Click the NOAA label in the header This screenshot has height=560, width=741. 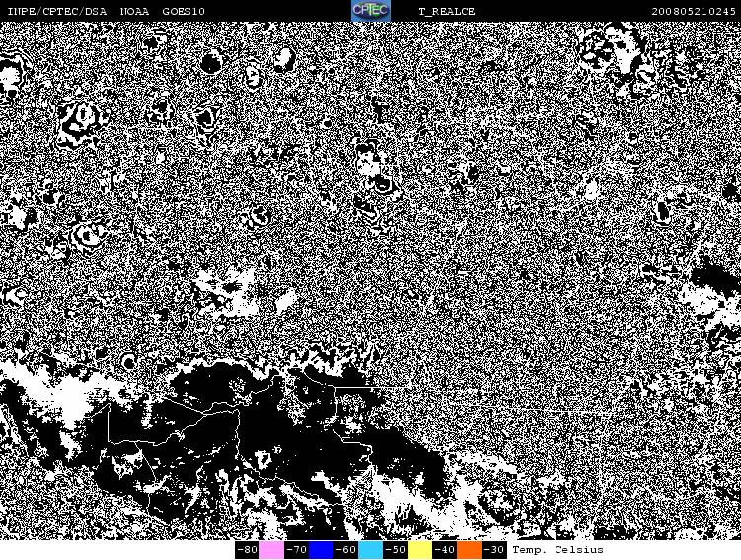(x=134, y=11)
